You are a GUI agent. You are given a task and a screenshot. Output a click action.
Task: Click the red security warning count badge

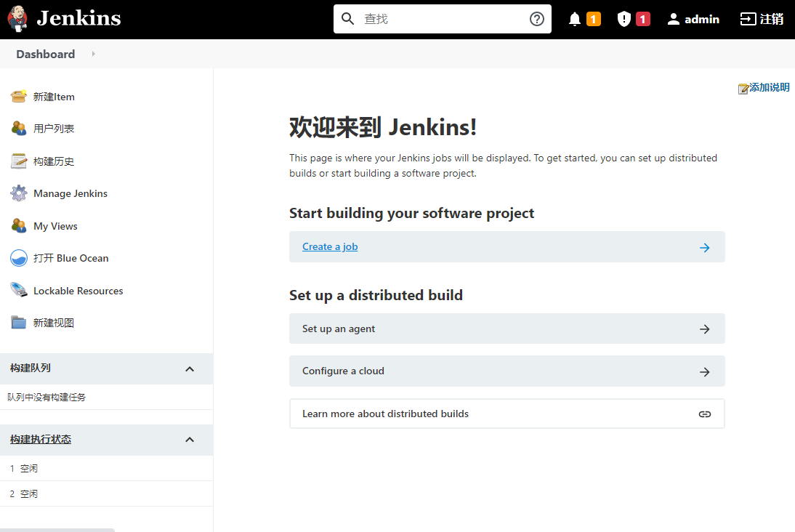pyautogui.click(x=642, y=20)
